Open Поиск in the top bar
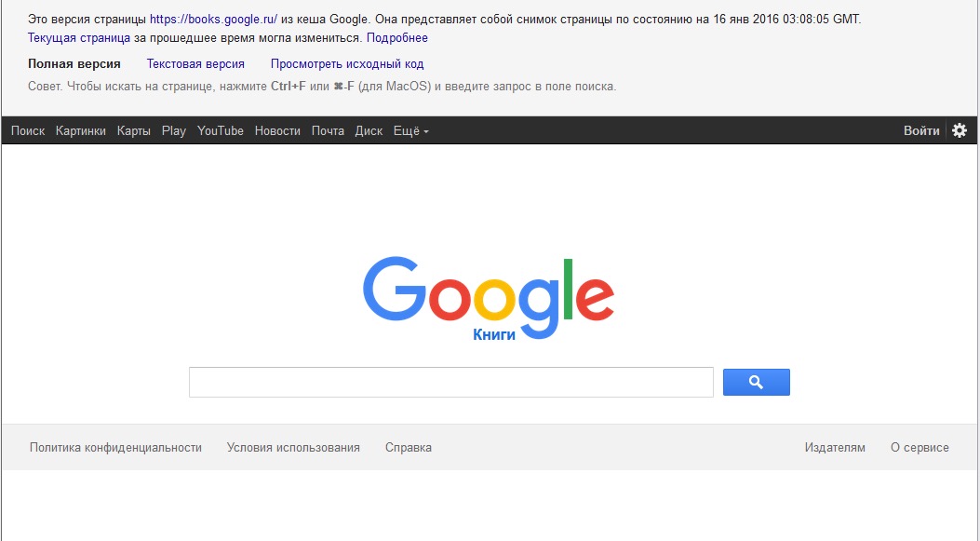 (28, 130)
